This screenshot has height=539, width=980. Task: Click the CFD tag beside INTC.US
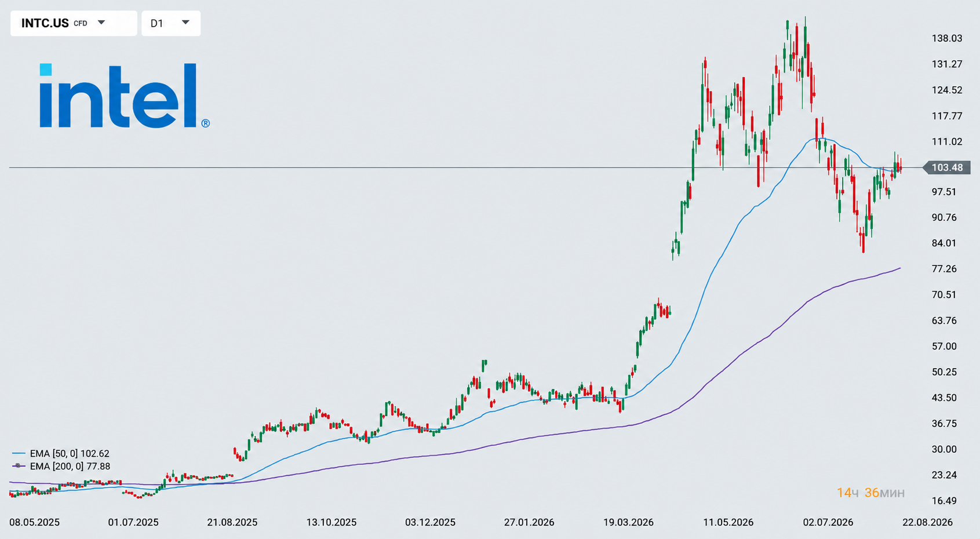tap(81, 24)
